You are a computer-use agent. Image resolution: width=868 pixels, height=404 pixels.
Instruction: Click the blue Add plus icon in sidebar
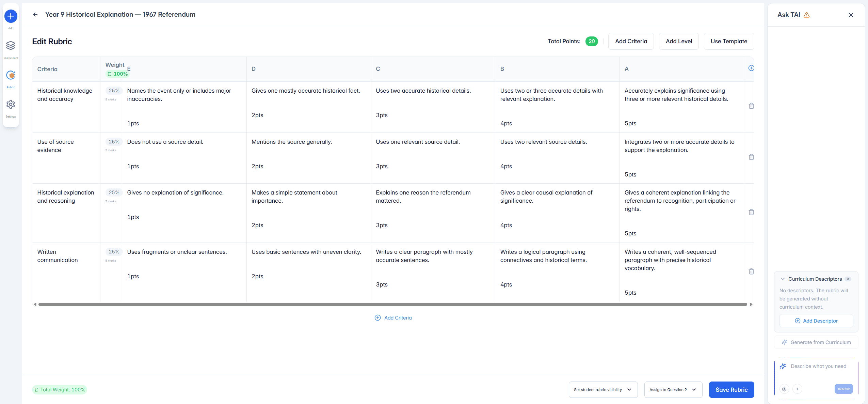tap(11, 16)
